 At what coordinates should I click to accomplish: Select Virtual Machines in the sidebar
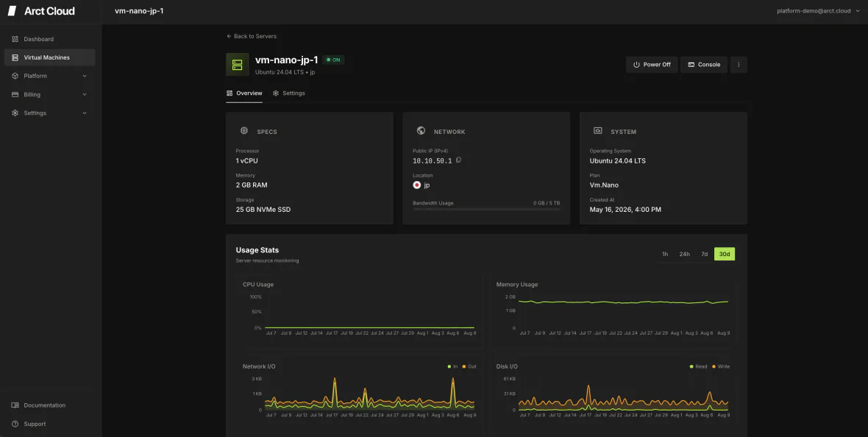[x=49, y=57]
